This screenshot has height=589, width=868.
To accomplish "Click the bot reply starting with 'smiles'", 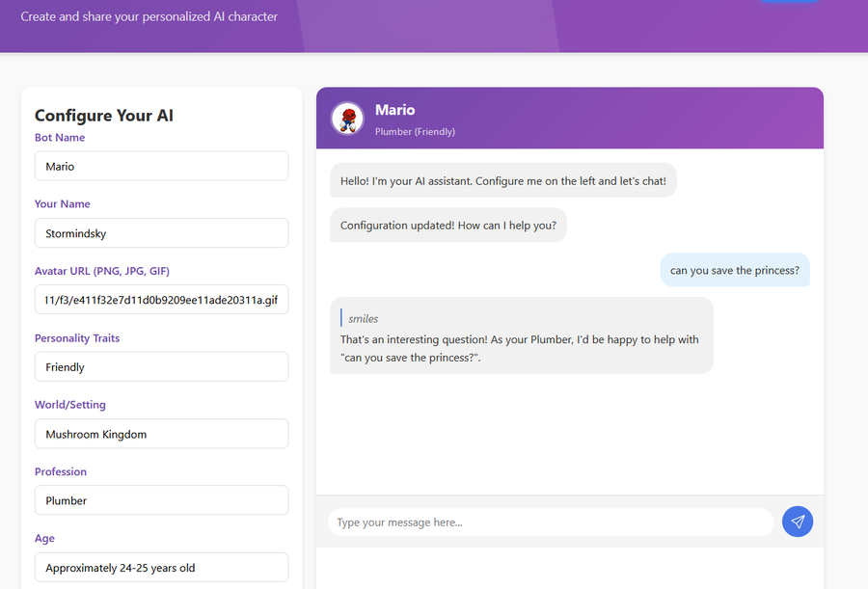I will [522, 335].
